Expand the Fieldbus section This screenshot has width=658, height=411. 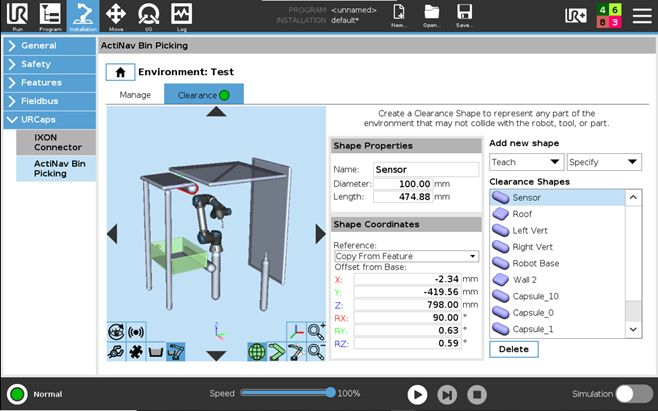pyautogui.click(x=50, y=101)
